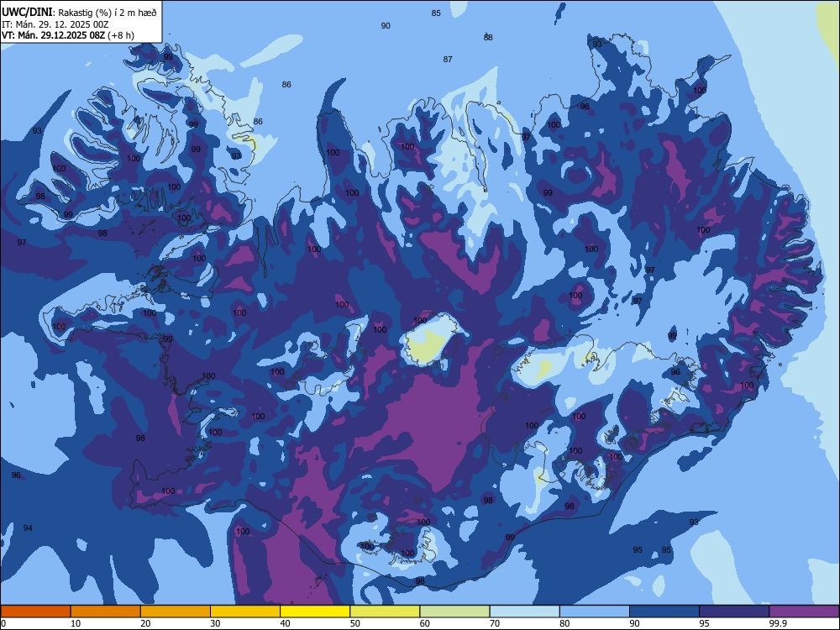Click the legend scale label 70
The height and width of the screenshot is (630, 840).
point(495,623)
